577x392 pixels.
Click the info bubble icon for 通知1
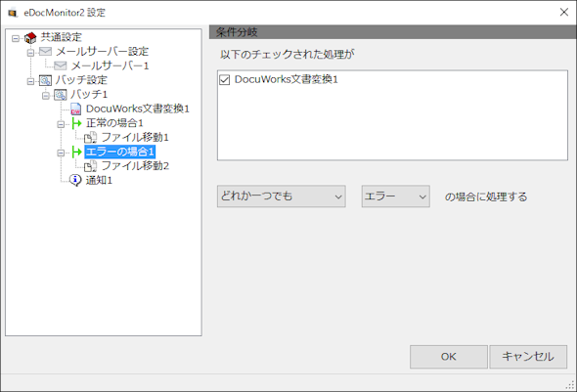click(75, 180)
